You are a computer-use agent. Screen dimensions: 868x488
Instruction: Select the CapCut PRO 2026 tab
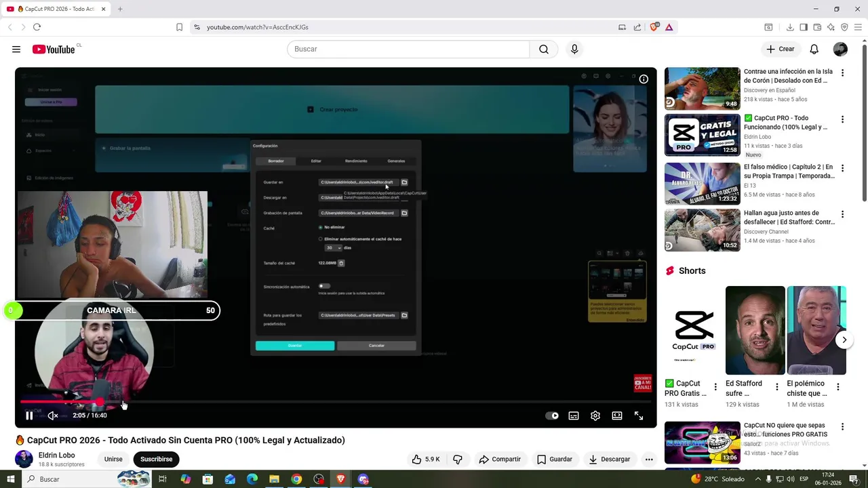coord(57,9)
